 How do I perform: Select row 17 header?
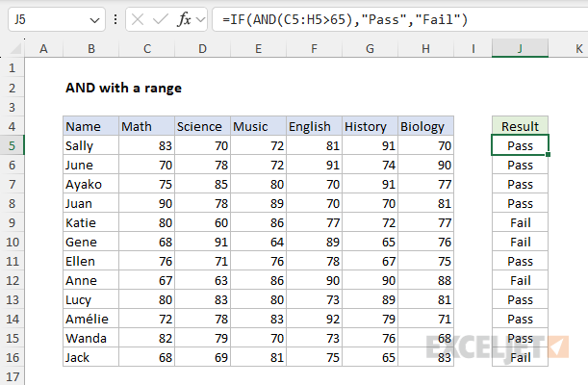tap(13, 376)
